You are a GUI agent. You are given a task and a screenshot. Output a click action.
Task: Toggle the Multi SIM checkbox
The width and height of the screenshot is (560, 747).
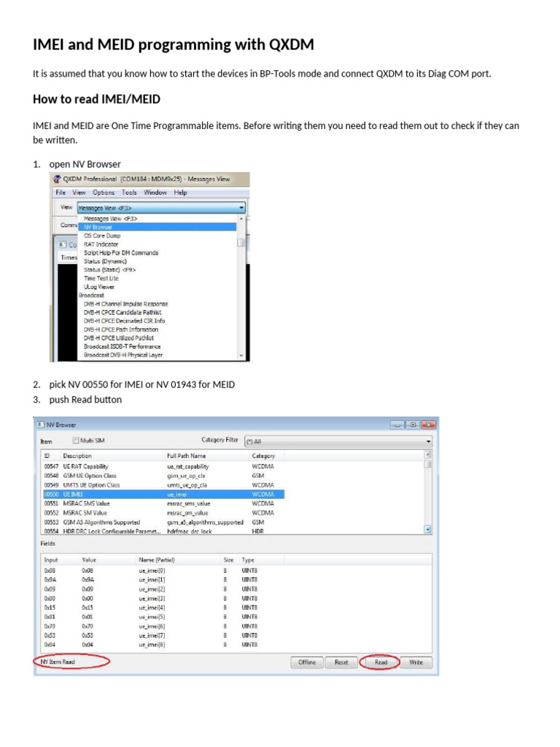[75, 440]
